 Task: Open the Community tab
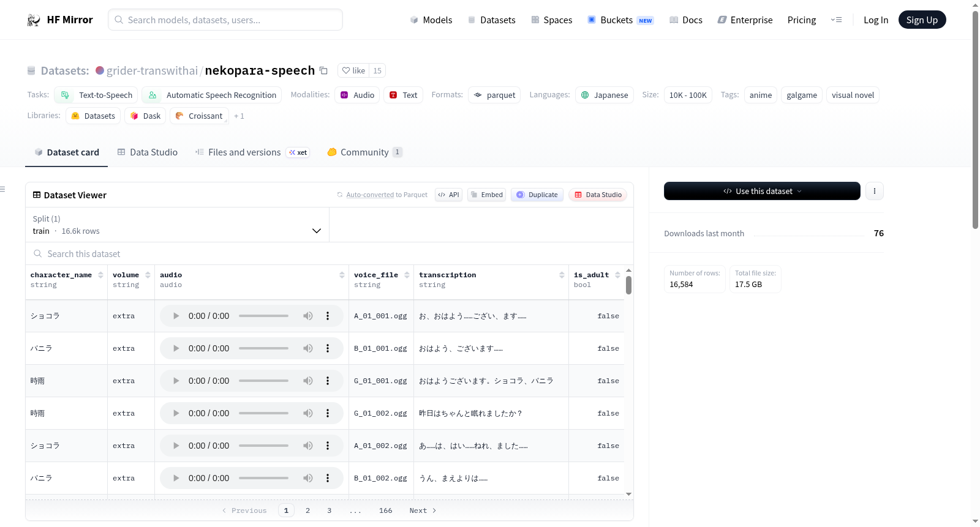pyautogui.click(x=364, y=152)
